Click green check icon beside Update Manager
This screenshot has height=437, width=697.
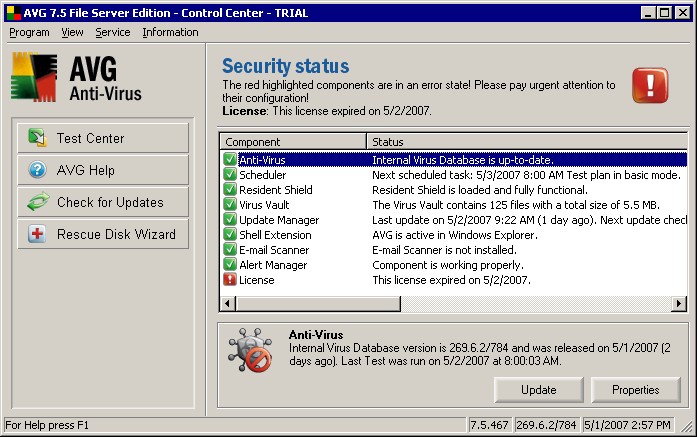click(x=230, y=220)
